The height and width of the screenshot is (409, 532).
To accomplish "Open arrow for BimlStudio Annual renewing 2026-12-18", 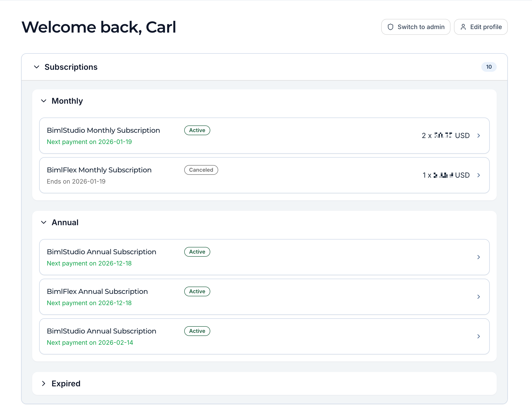I will (x=478, y=257).
